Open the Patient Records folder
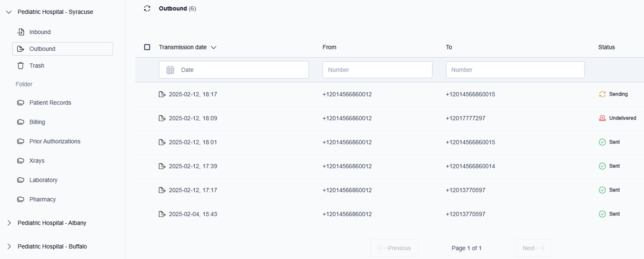This screenshot has width=644, height=259. 50,103
